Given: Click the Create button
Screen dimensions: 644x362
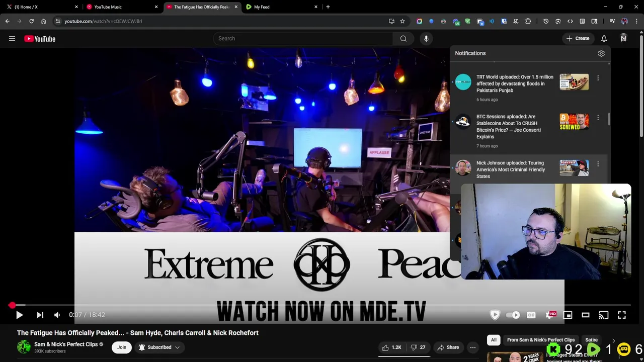Looking at the screenshot, I should point(578,39).
